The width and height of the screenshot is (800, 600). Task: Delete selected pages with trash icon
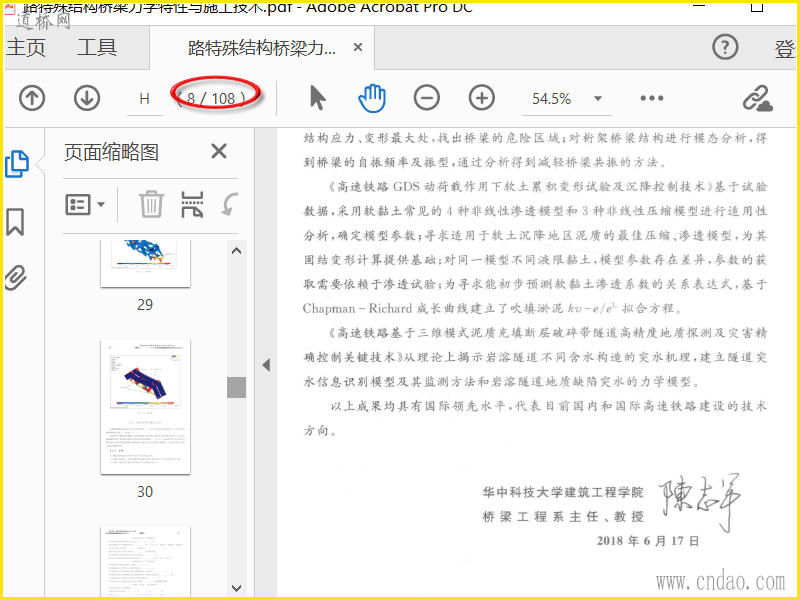click(x=152, y=204)
